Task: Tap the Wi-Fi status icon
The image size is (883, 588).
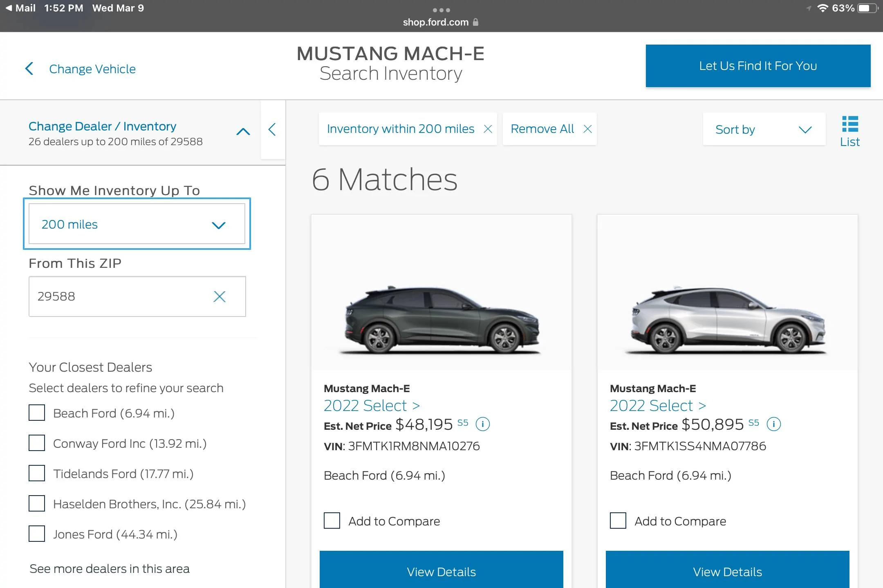Action: [822, 8]
